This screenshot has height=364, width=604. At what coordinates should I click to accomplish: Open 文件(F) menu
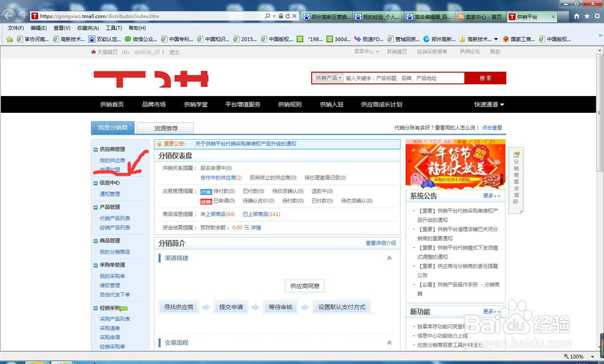click(x=16, y=28)
